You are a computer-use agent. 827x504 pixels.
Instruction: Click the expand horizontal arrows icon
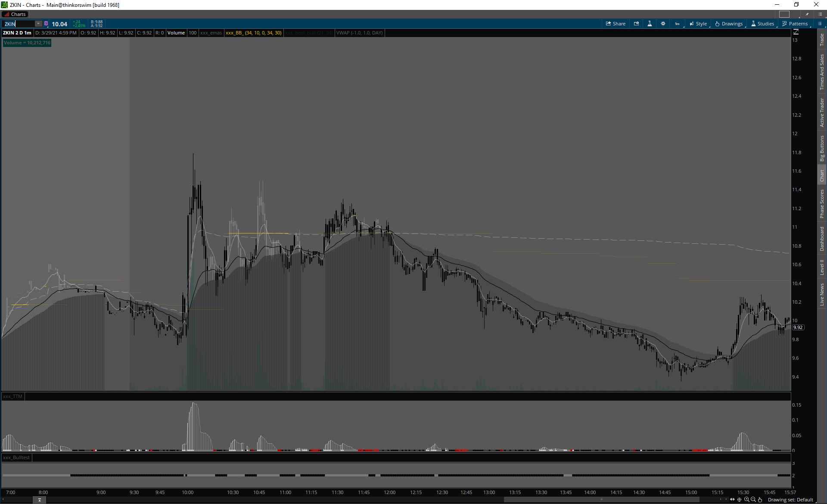(732, 500)
